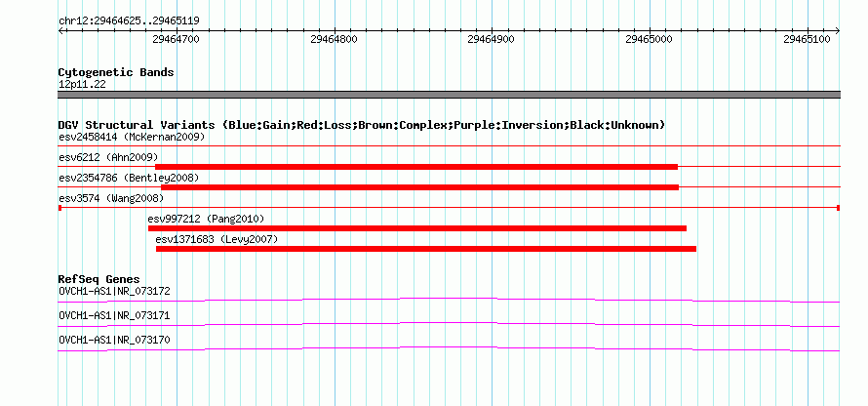The width and height of the screenshot is (868, 406).
Task: Click the thick red bar of esv2354786
Action: [419, 187]
